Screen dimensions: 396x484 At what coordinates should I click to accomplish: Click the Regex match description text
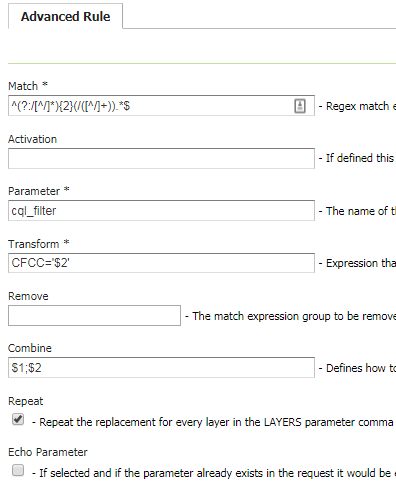357,106
